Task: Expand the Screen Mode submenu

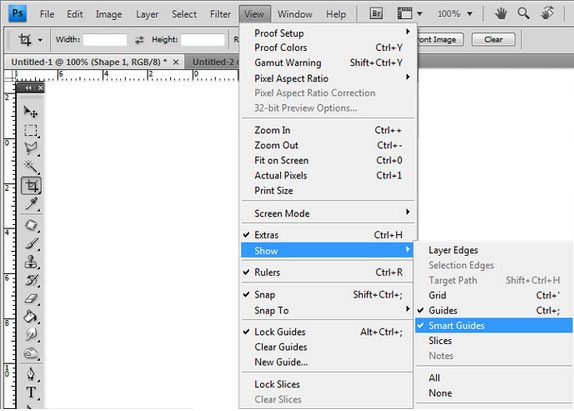Action: (327, 213)
